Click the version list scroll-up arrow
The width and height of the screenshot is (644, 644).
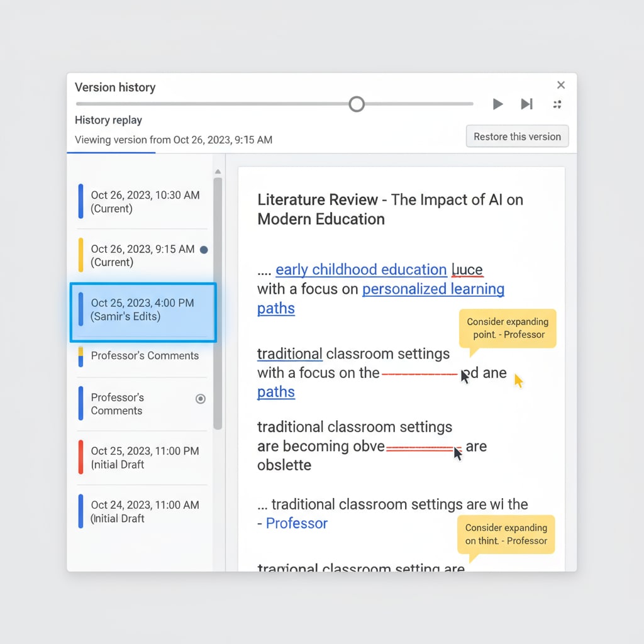[218, 172]
